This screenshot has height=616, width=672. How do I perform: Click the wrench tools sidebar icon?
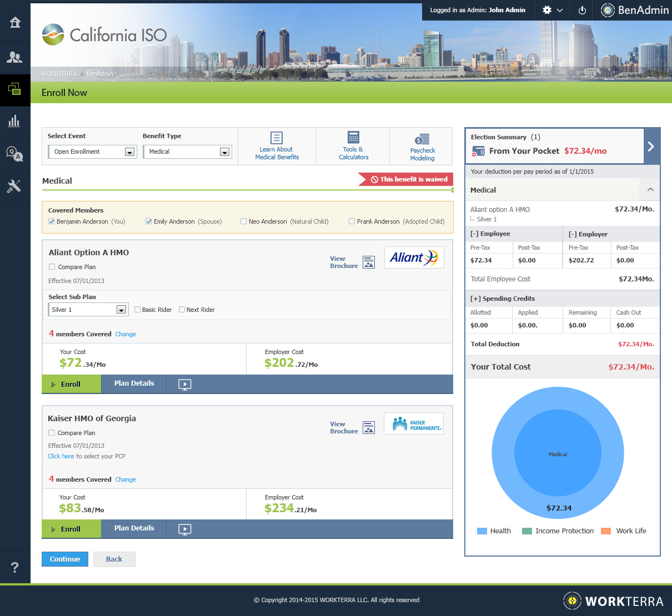click(x=15, y=186)
